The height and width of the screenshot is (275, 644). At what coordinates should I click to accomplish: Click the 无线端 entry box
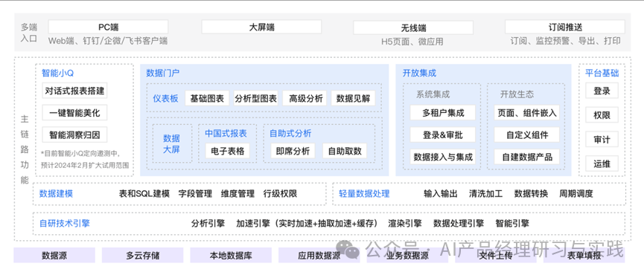pos(413,27)
